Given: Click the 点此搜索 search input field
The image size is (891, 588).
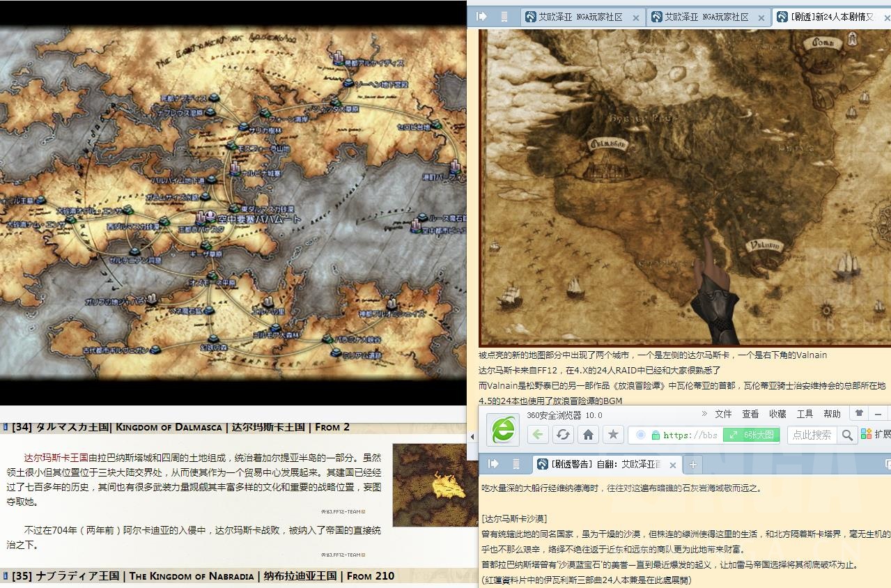Looking at the screenshot, I should point(814,433).
